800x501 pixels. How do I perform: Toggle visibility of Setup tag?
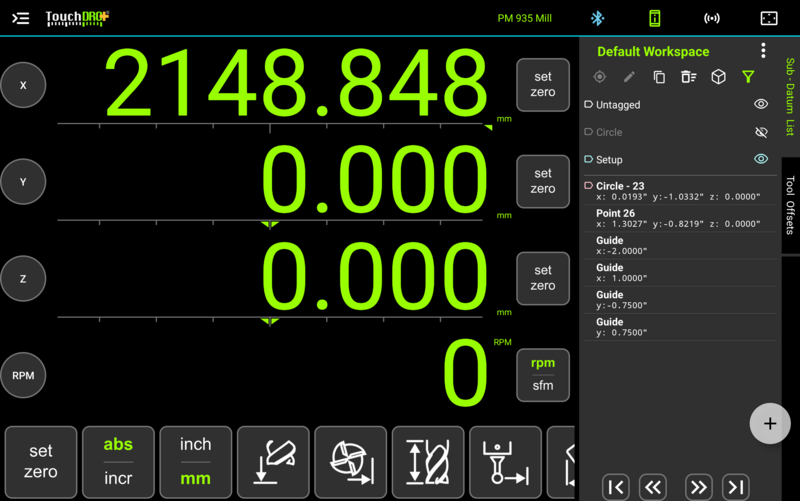coord(761,159)
